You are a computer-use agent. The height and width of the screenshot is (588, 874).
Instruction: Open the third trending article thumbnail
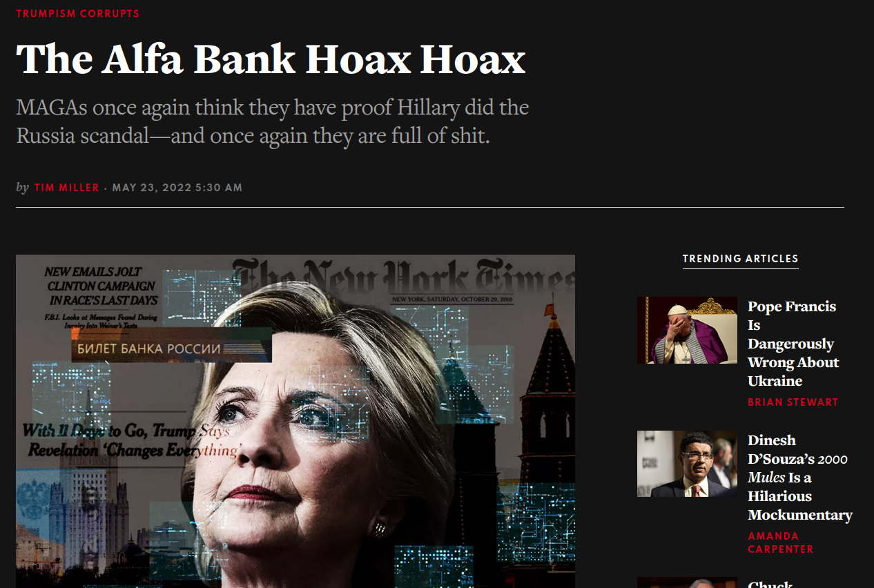[x=687, y=582]
